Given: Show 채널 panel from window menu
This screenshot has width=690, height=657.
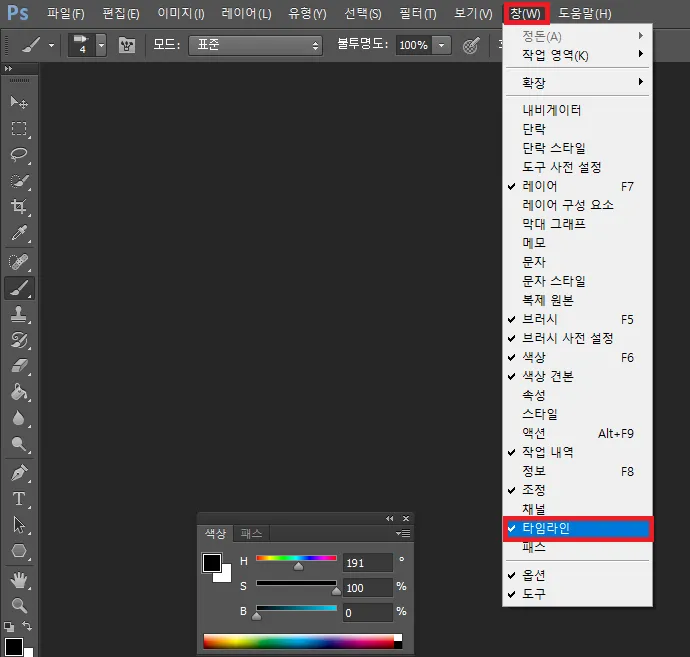Looking at the screenshot, I should click(577, 509).
